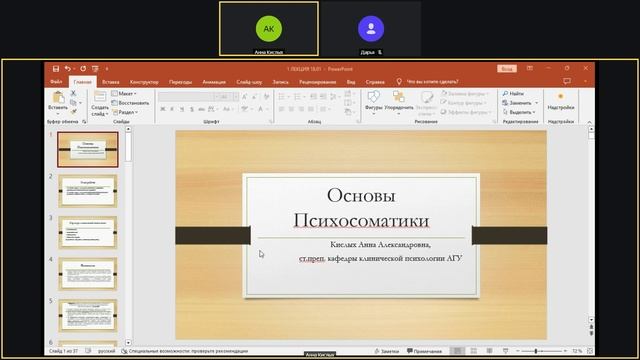Open the copy options dropdown arrow

tap(80, 102)
